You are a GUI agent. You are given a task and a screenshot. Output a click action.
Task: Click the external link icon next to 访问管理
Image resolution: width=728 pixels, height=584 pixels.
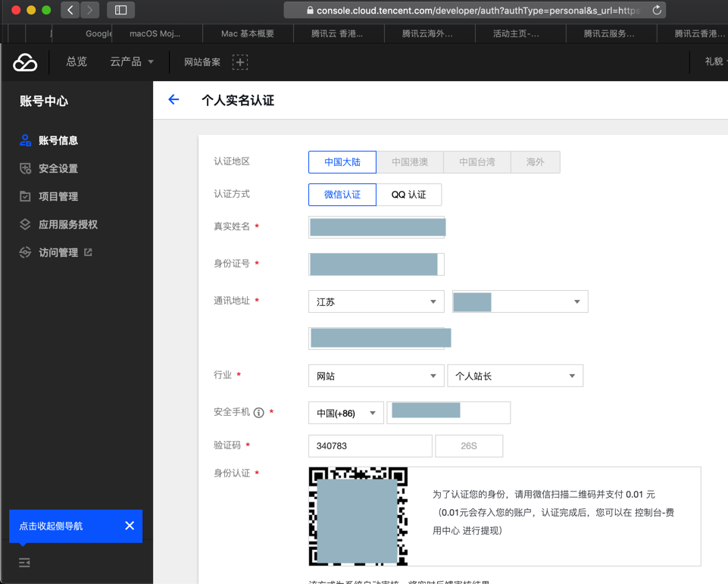88,252
